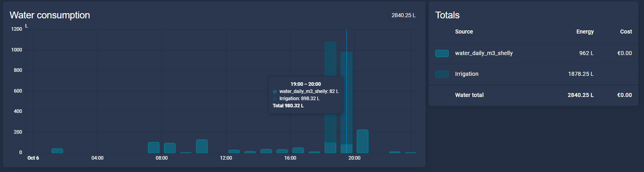Viewport: 644px width, 172px height.
Task: Click the 12:00 water bar in chart
Action: (x=234, y=152)
